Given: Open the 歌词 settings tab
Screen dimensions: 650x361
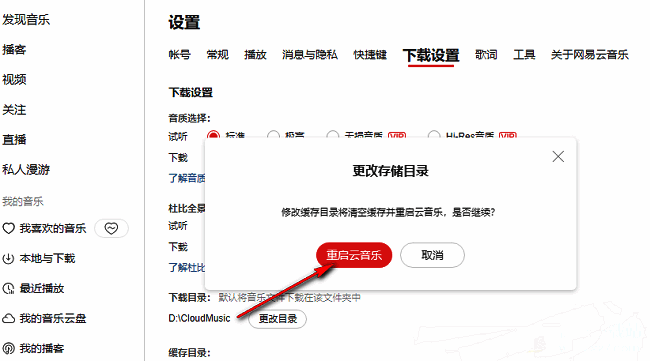Looking at the screenshot, I should coord(486,55).
